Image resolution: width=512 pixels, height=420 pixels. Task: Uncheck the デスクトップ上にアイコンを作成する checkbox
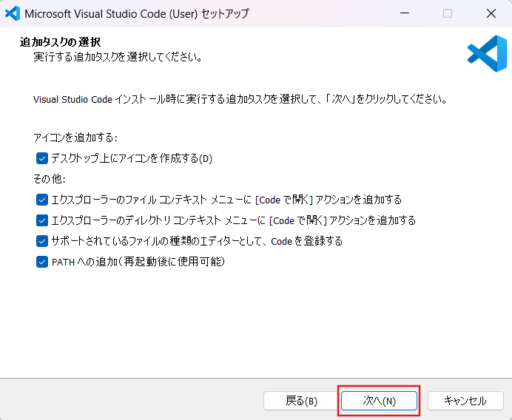[x=41, y=158]
